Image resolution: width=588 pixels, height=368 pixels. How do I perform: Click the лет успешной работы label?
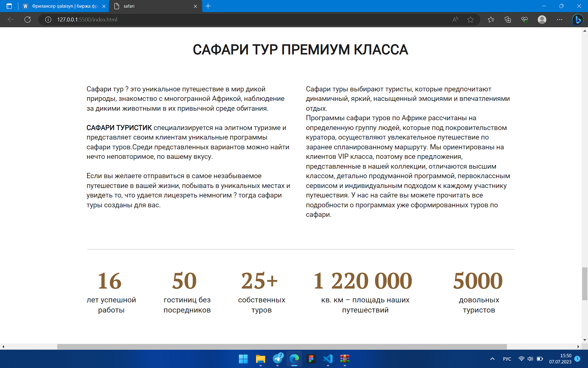(x=111, y=305)
